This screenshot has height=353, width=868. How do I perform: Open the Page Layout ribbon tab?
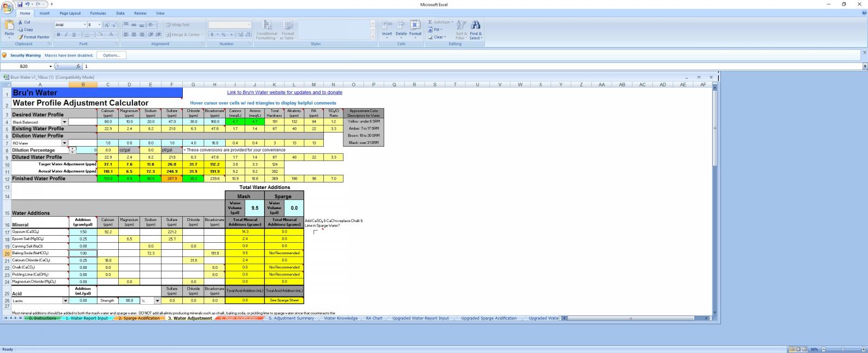pos(70,13)
